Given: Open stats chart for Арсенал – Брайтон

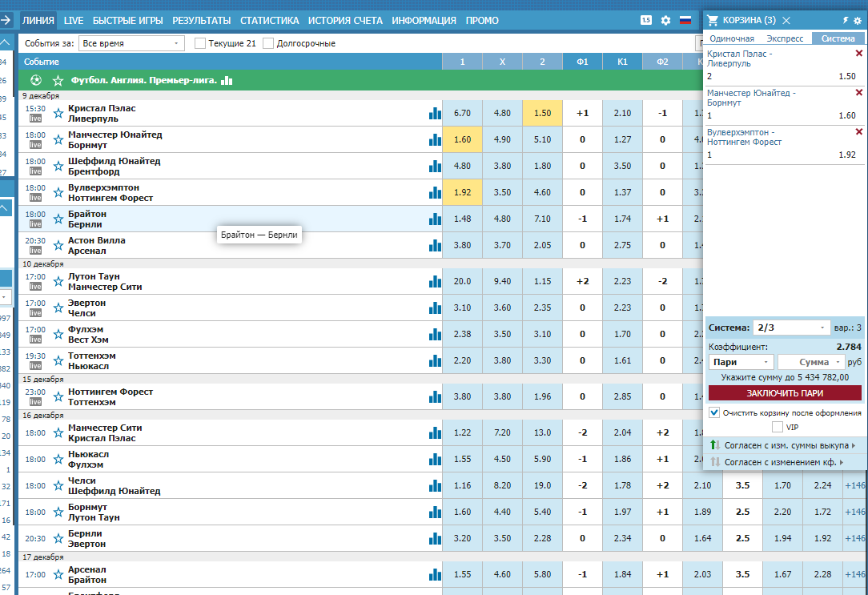Looking at the screenshot, I should [x=435, y=574].
